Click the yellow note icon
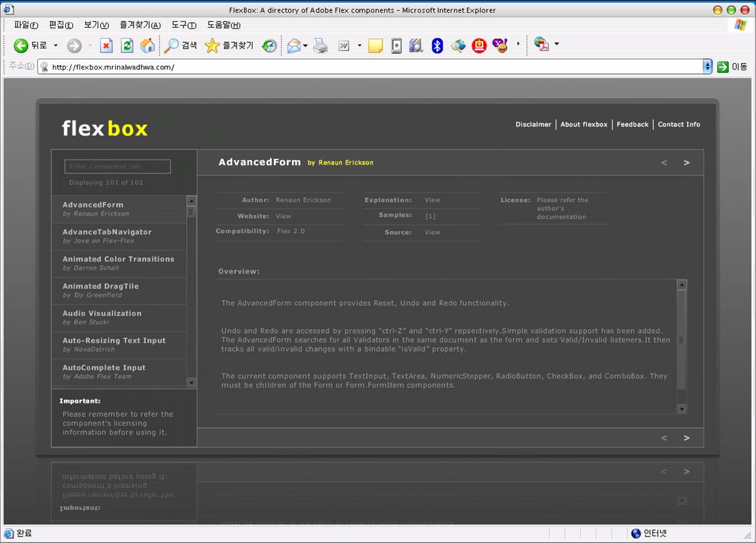This screenshot has height=543, width=756. [375, 46]
